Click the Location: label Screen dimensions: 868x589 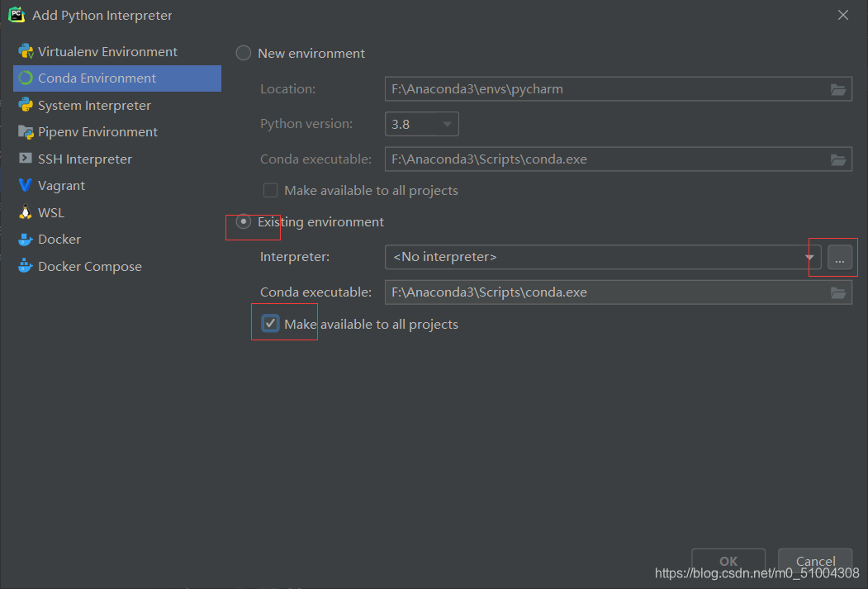pyautogui.click(x=288, y=89)
